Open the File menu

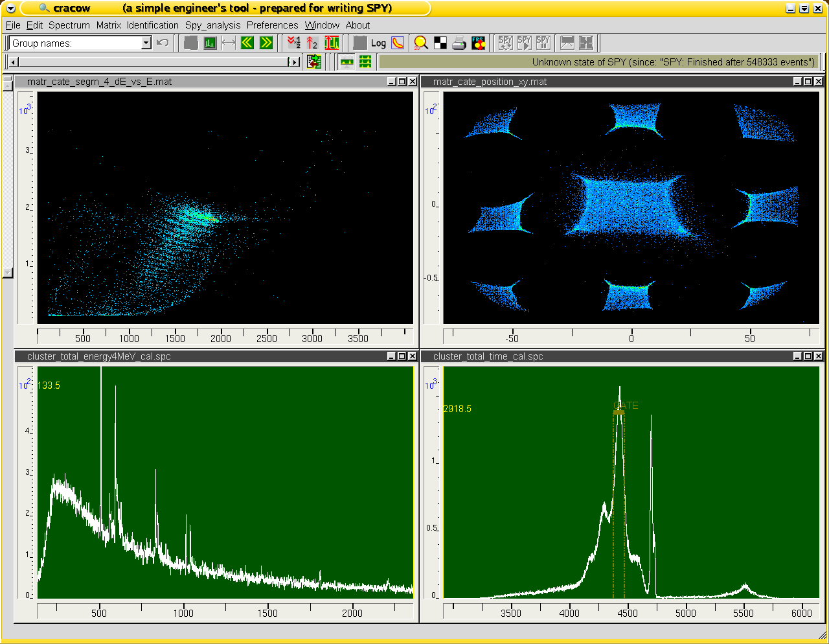point(13,25)
